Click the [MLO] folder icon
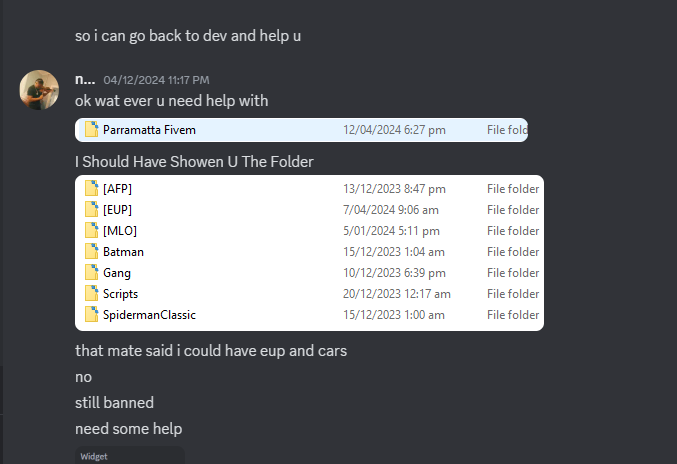Image resolution: width=677 pixels, height=464 pixels. click(91, 231)
